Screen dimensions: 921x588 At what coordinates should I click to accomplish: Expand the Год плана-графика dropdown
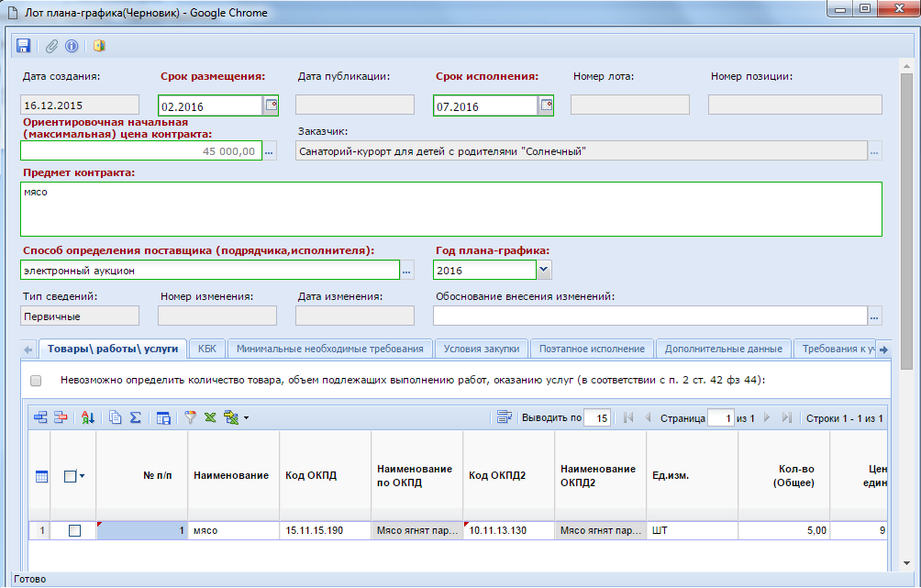pyautogui.click(x=544, y=270)
